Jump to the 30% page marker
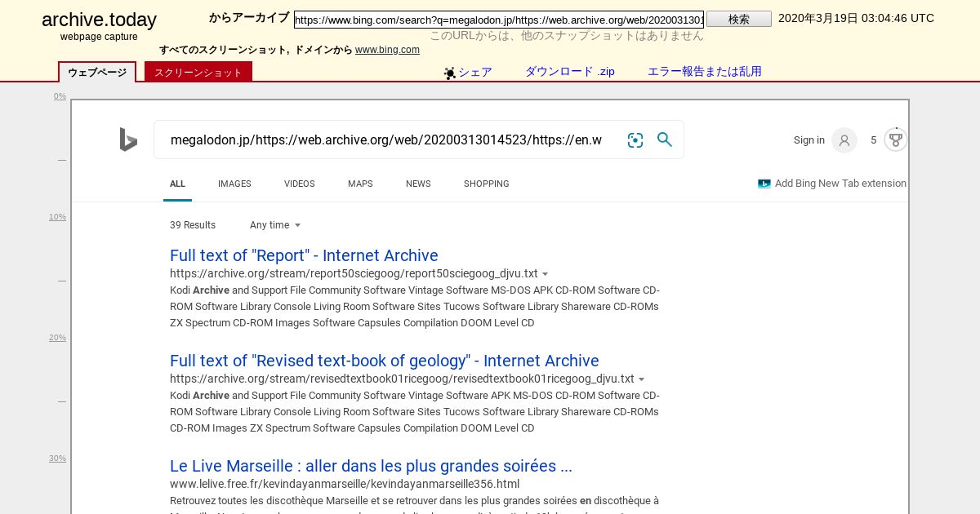This screenshot has width=980, height=514. [x=57, y=459]
